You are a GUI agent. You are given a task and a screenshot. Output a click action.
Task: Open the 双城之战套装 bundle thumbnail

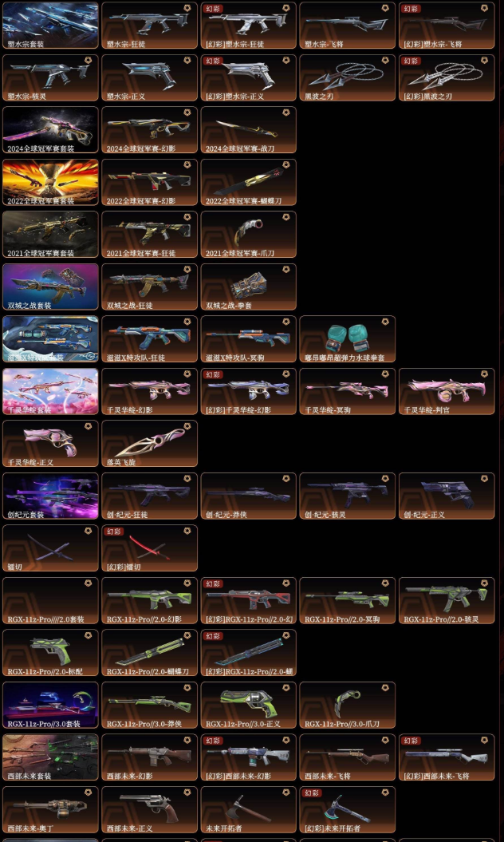coord(50,287)
